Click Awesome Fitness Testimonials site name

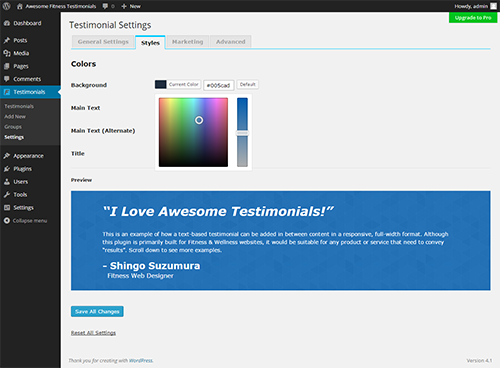pos(61,6)
